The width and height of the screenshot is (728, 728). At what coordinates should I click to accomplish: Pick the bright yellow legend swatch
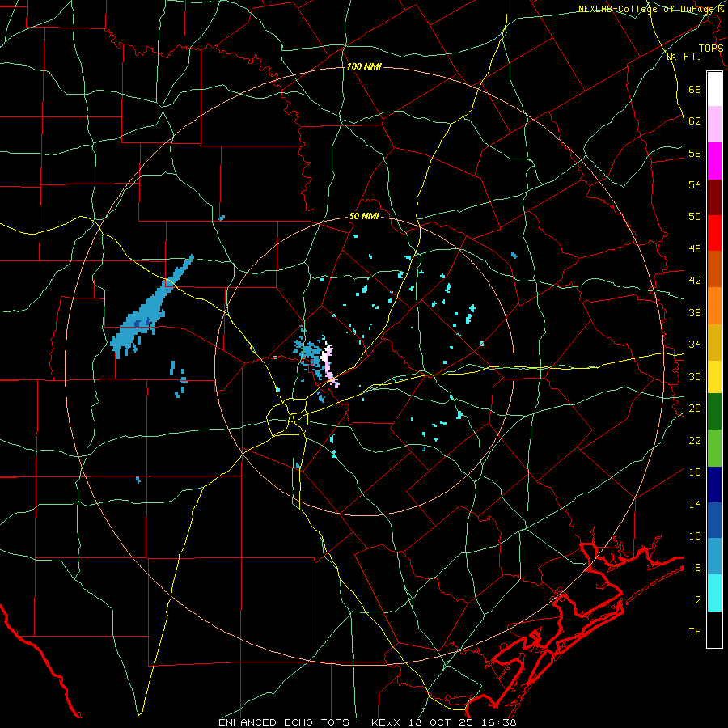coord(714,376)
